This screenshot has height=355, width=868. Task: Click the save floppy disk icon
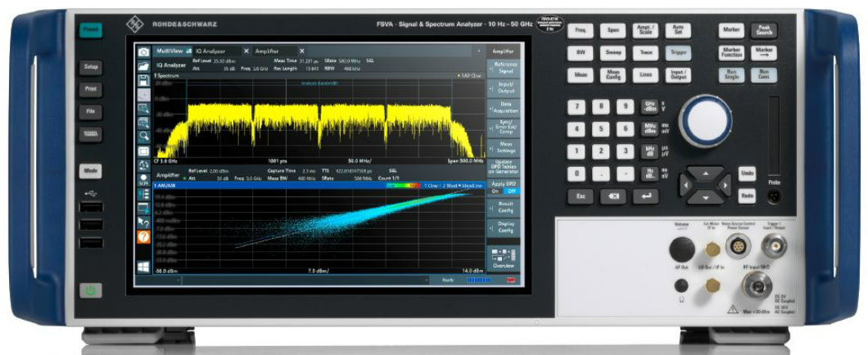point(143,79)
